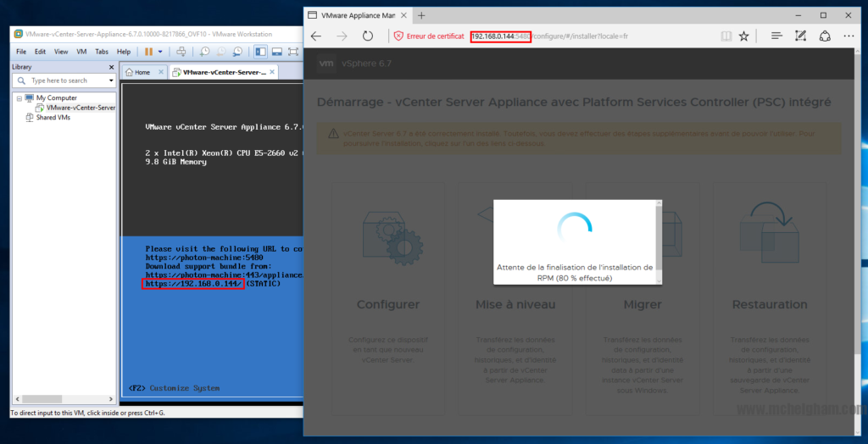Click library scrollbar right arrow
The width and height of the screenshot is (868, 444).
click(111, 398)
